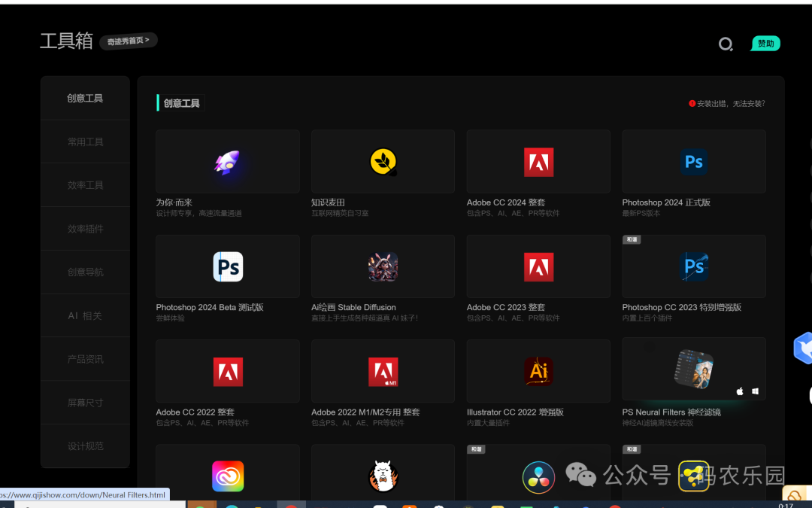
Task: Click the 知识麦田 title text
Action: click(x=328, y=202)
